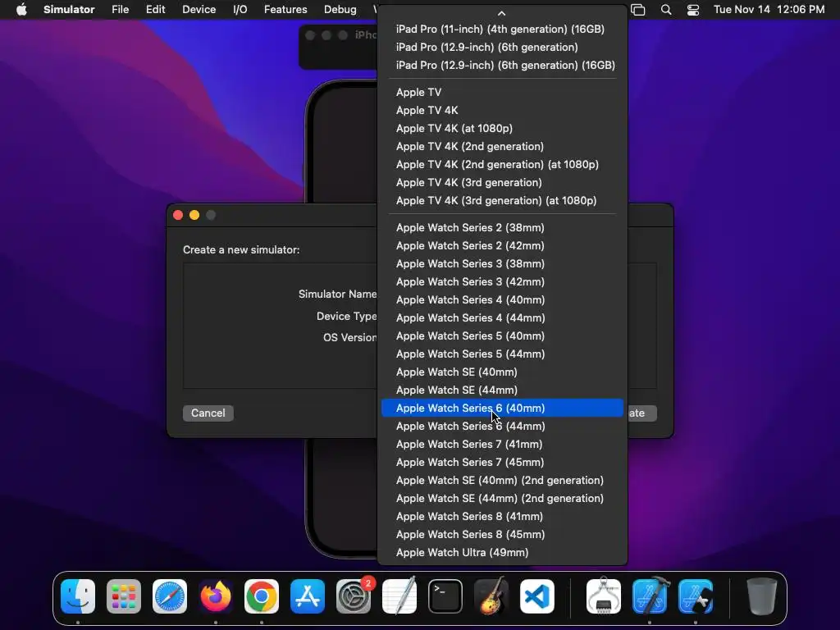Click the scroll-up arrow atop device list
The height and width of the screenshot is (630, 840).
501,13
